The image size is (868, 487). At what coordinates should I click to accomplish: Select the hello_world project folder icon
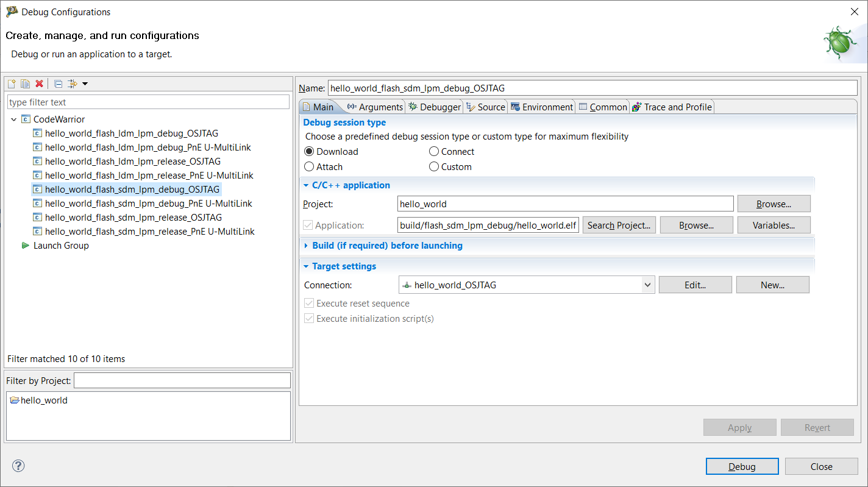(15, 400)
